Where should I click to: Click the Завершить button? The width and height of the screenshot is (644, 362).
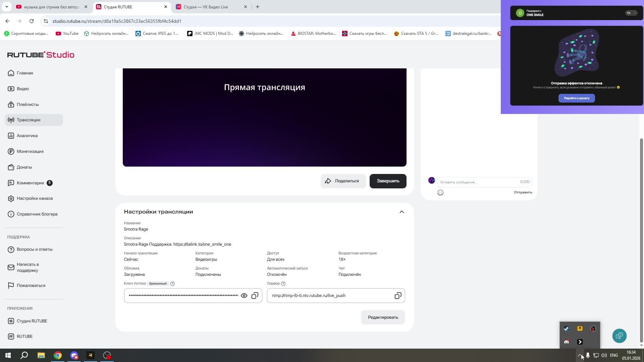pos(388,181)
